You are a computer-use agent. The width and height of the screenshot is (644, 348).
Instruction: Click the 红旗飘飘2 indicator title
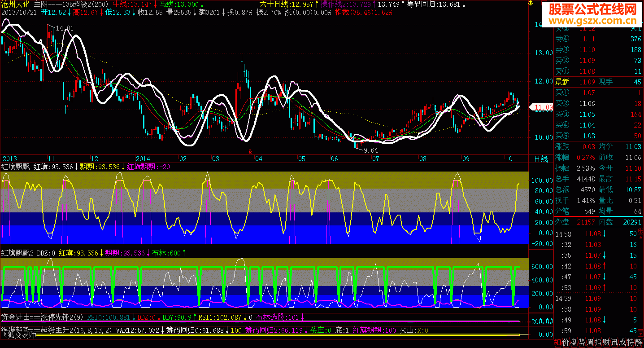pyautogui.click(x=18, y=253)
